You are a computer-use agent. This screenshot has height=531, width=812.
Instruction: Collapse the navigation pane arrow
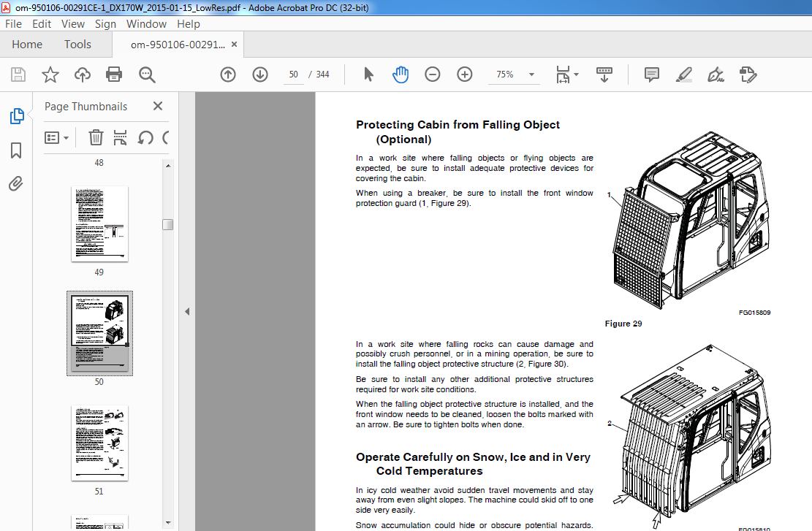187,312
